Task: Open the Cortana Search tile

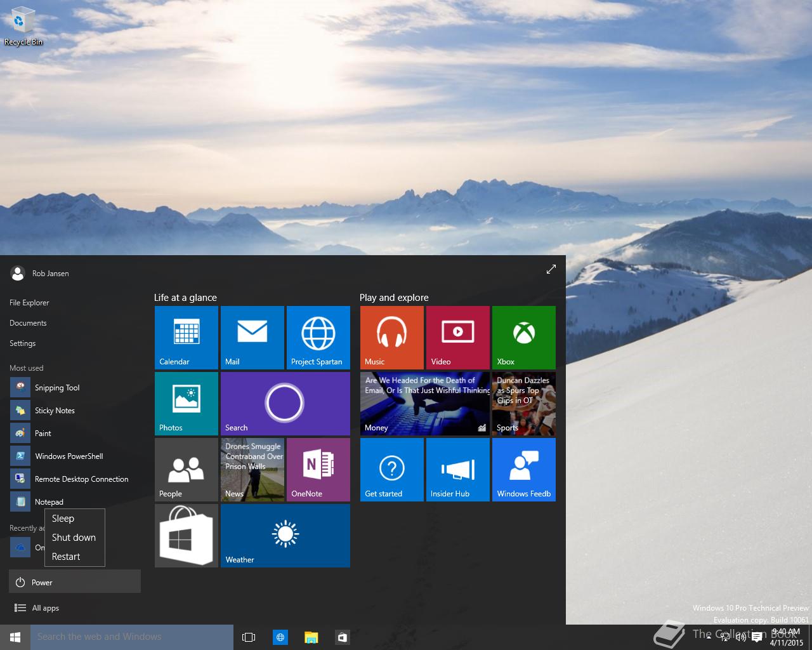Action: [285, 404]
